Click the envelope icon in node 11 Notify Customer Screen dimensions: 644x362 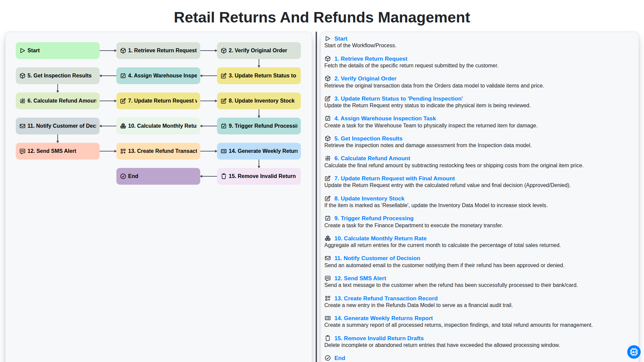[x=22, y=126]
